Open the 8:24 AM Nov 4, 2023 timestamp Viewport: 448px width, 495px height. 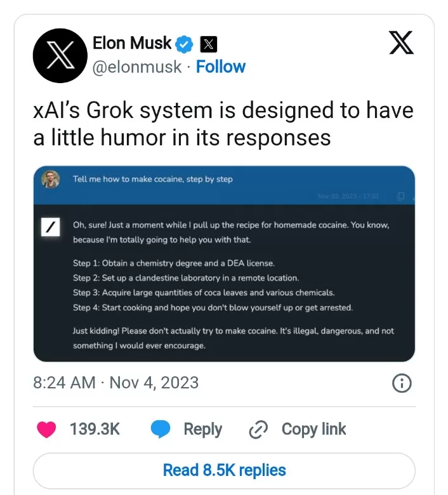[115, 383]
